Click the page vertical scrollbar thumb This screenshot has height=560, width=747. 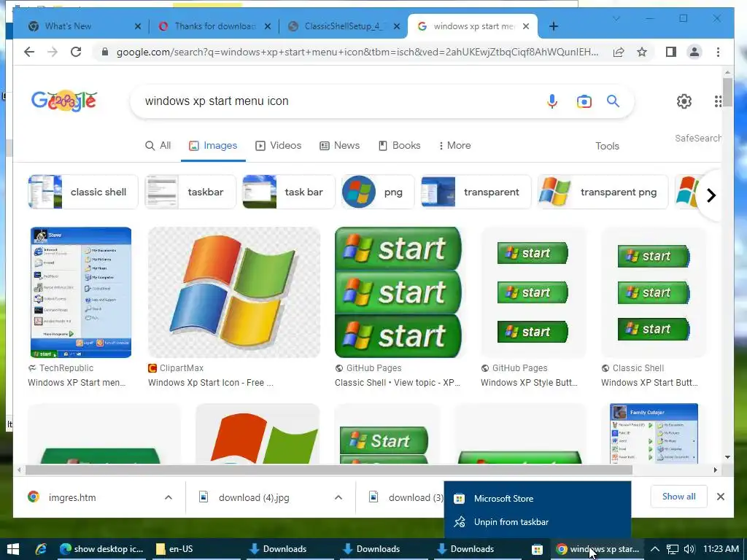point(727,93)
